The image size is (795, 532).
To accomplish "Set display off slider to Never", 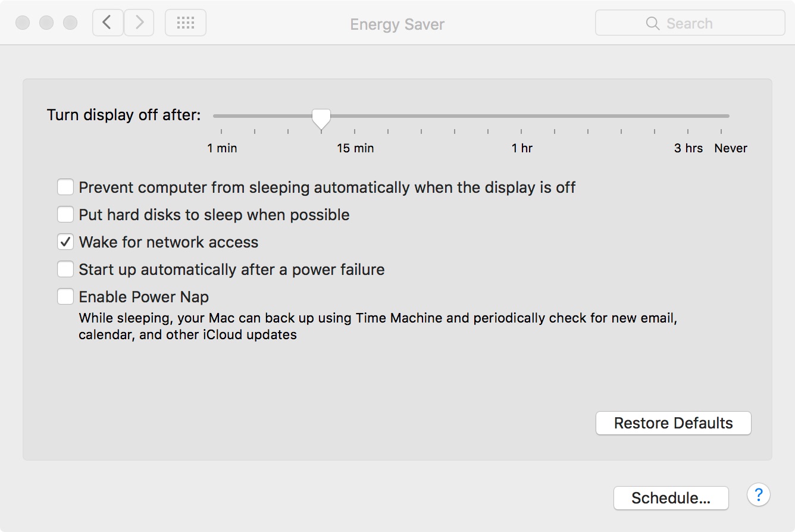I will pyautogui.click(x=722, y=116).
